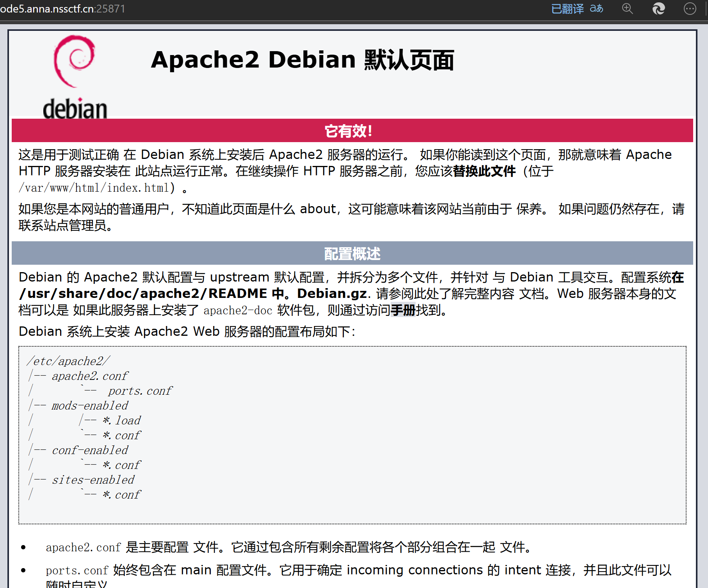
Task: Click apache2.conf in the first bullet
Action: click(x=83, y=547)
